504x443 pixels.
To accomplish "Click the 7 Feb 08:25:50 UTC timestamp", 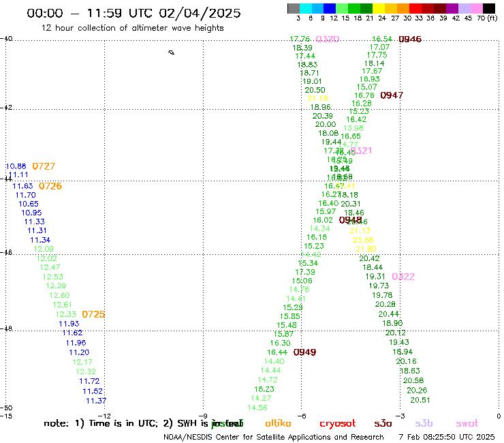I will click(447, 437).
